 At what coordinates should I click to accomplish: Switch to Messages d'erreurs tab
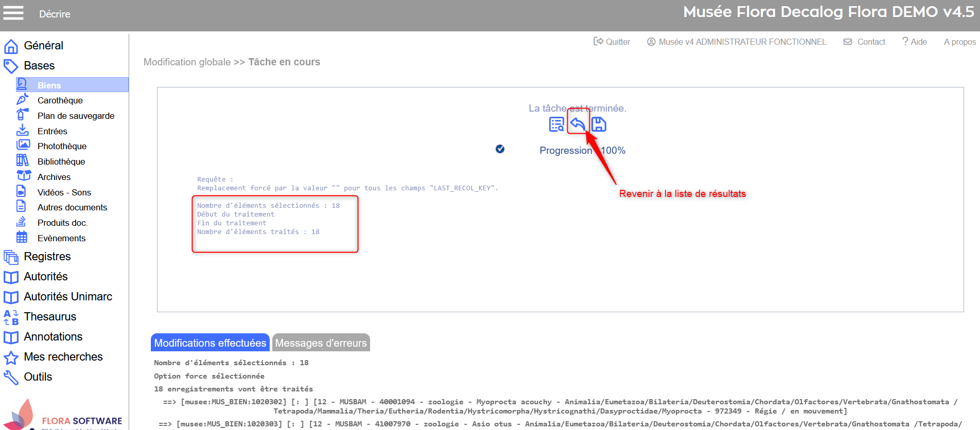(x=321, y=343)
